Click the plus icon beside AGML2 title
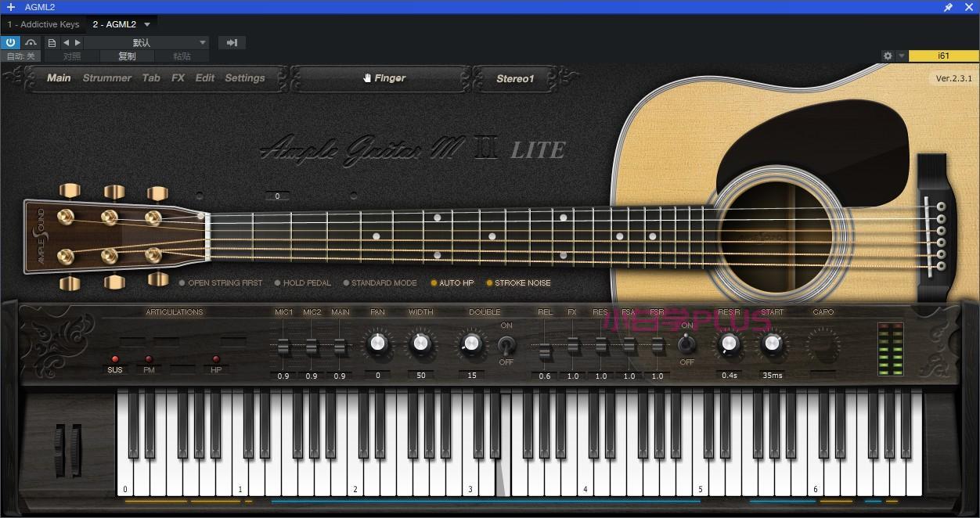 tap(11, 7)
